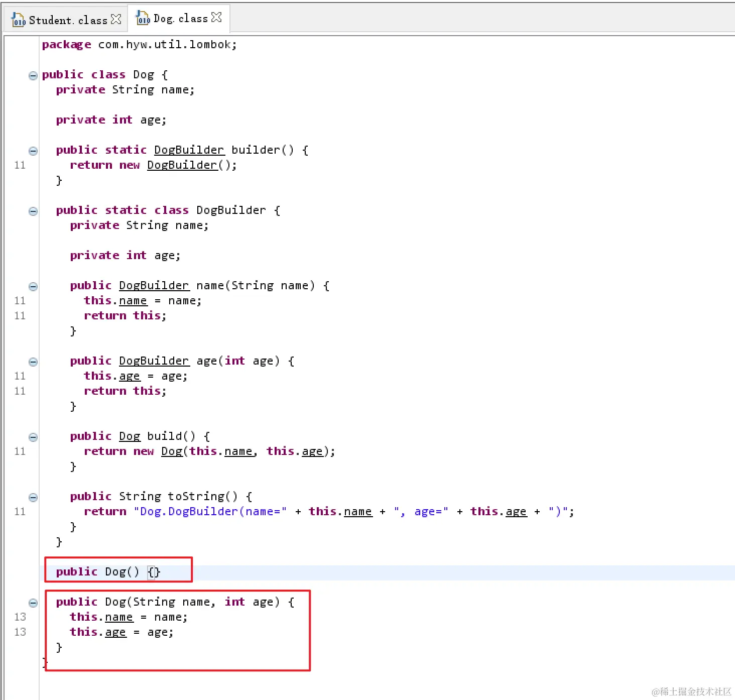This screenshot has width=735, height=700.
Task: Open Dog link in 'return new Dog('
Action: click(x=172, y=451)
